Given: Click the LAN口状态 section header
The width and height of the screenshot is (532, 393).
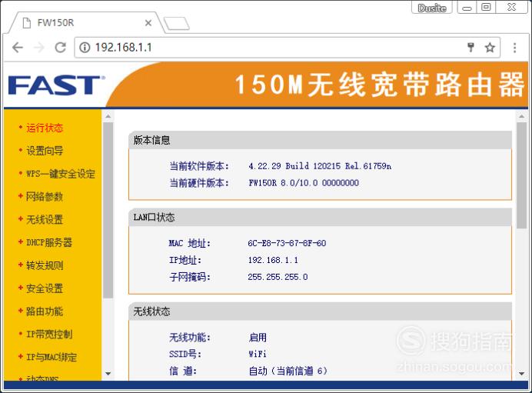Looking at the screenshot, I should coord(320,217).
